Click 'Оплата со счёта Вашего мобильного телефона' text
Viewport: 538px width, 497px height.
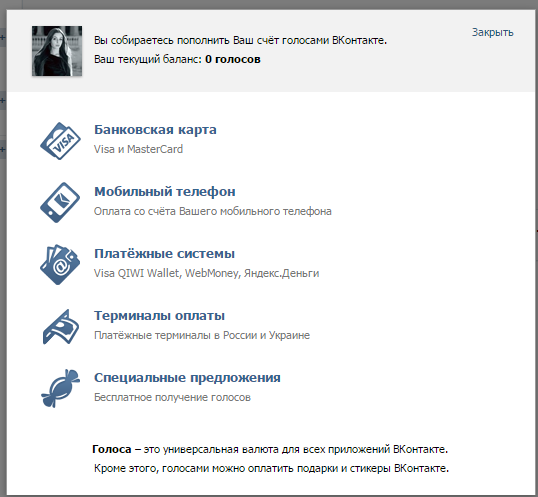pyautogui.click(x=213, y=211)
